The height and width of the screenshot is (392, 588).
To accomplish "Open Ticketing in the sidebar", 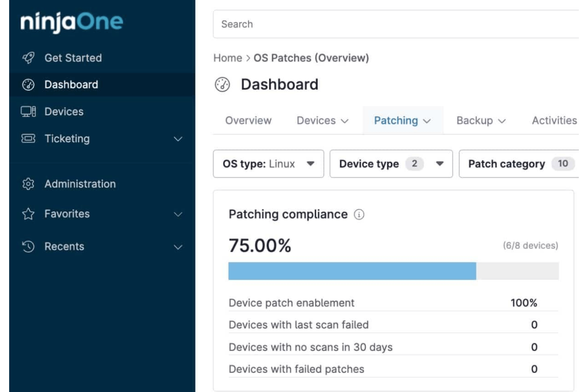I will pyautogui.click(x=102, y=139).
